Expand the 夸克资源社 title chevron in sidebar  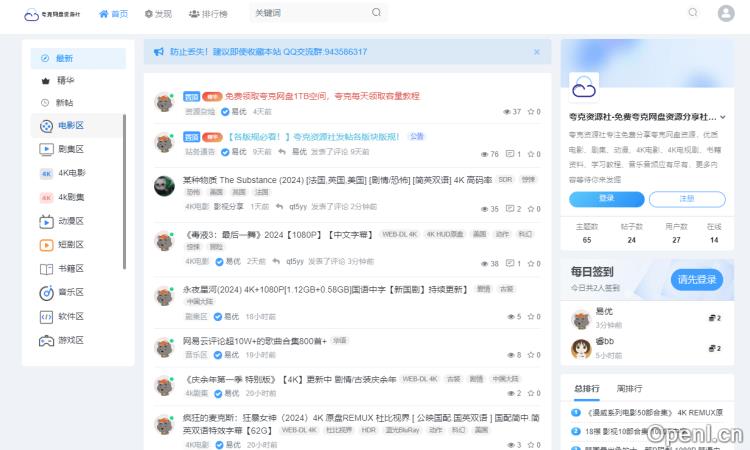pyautogui.click(x=723, y=117)
